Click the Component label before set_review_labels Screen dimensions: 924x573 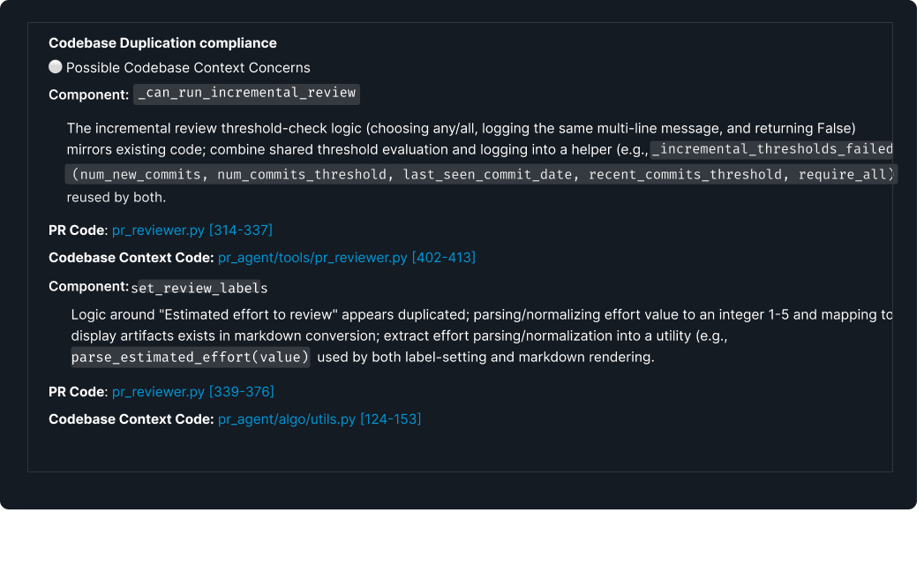[x=88, y=286]
